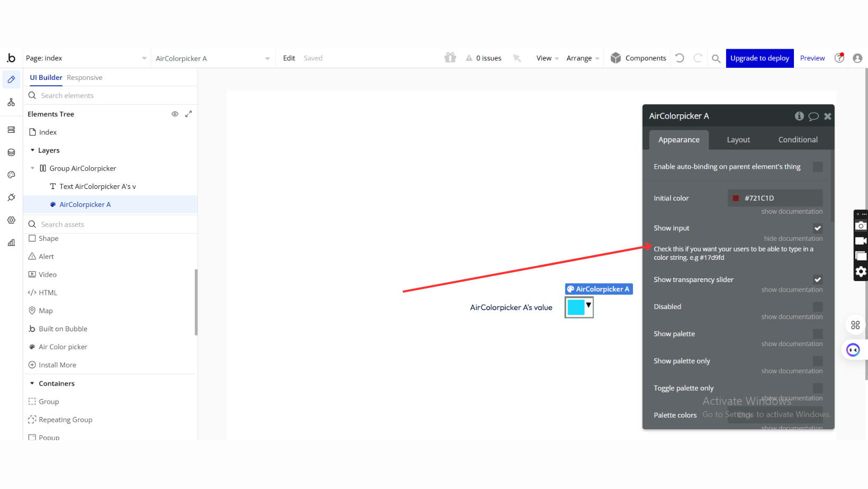The width and height of the screenshot is (868, 489).
Task: Click the Redo arrow icon
Action: pyautogui.click(x=698, y=58)
